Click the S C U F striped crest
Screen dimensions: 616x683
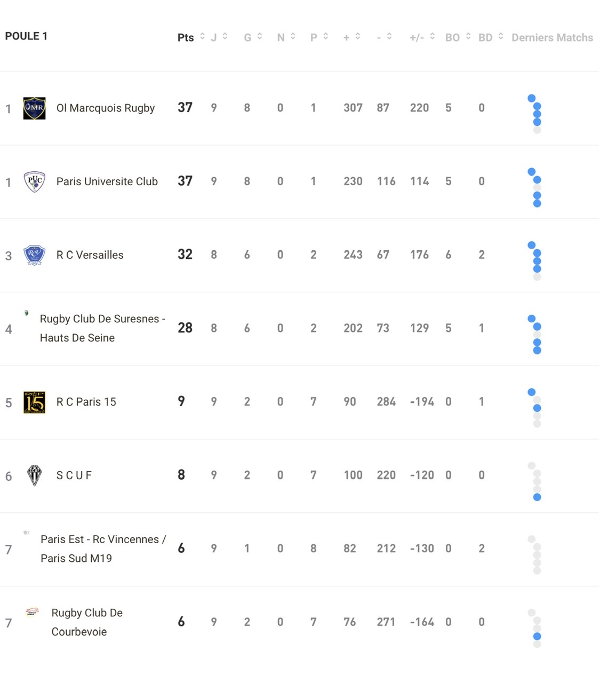34,475
